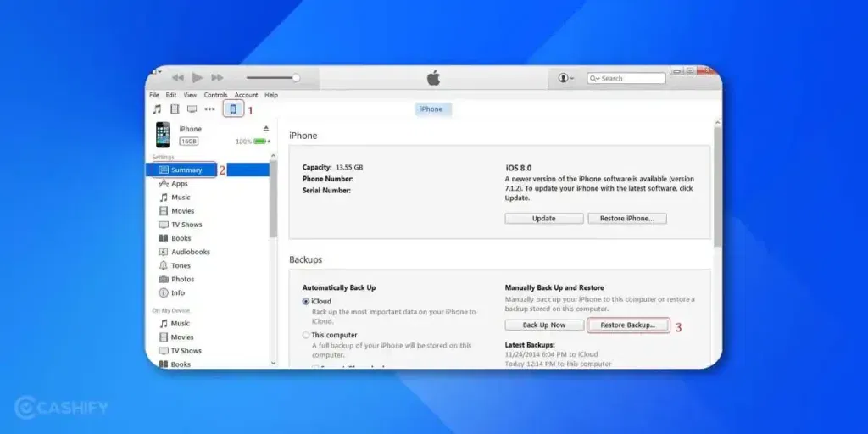Open the File menu
Image resolution: width=868 pixels, height=434 pixels.
pyautogui.click(x=154, y=95)
